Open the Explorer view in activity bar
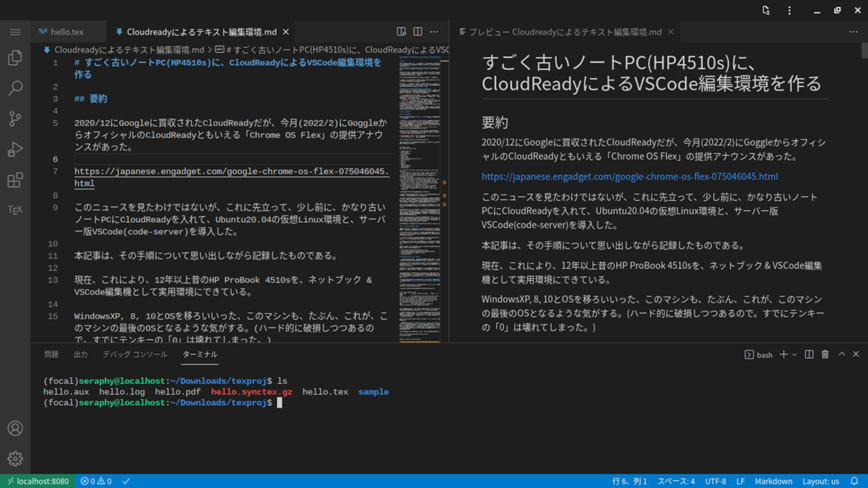 click(15, 58)
